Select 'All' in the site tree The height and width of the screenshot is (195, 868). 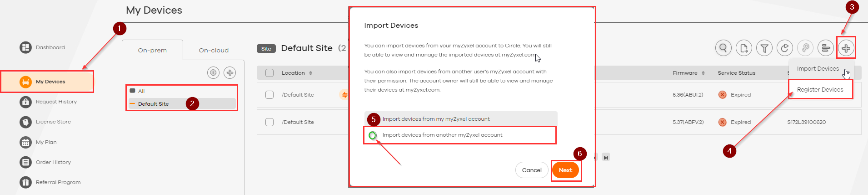coord(141,91)
